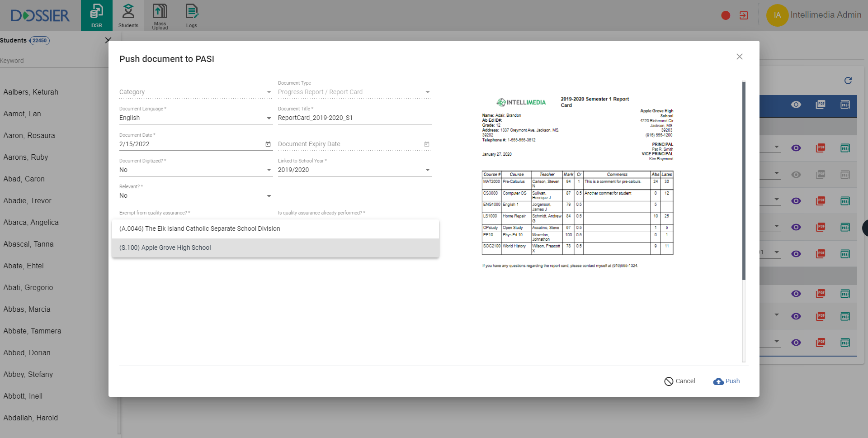Screen dimensions: 868x438
Task: Click the logout icon in header
Action: click(744, 15)
